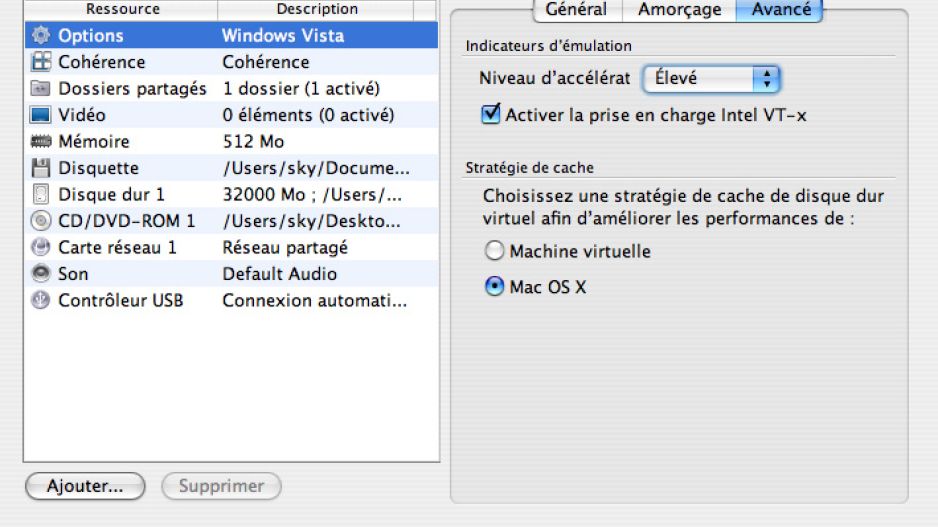Select the Machine virtuelle radio button
Image resolution: width=938 pixels, height=527 pixels.
coord(494,251)
